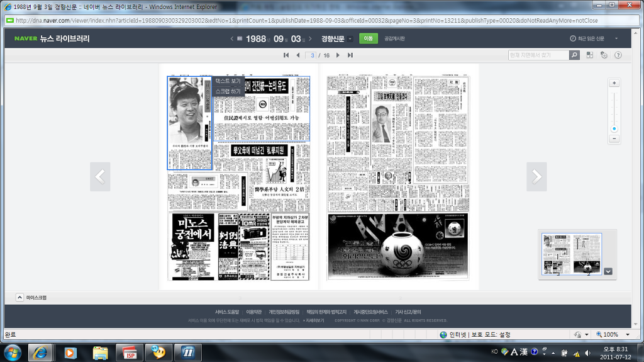The height and width of the screenshot is (362, 644).
Task: Open the security status dropdown arrow in status bar
Action: [x=587, y=334]
